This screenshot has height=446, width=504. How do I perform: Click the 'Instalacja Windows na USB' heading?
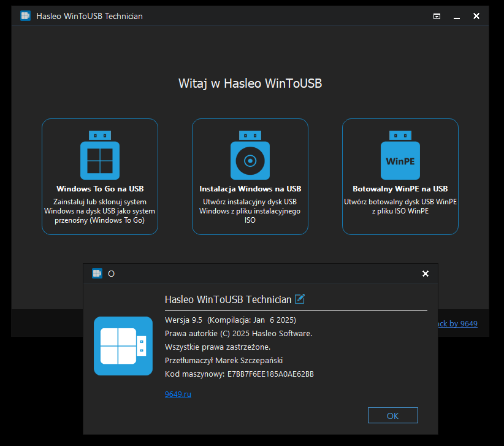coord(250,189)
